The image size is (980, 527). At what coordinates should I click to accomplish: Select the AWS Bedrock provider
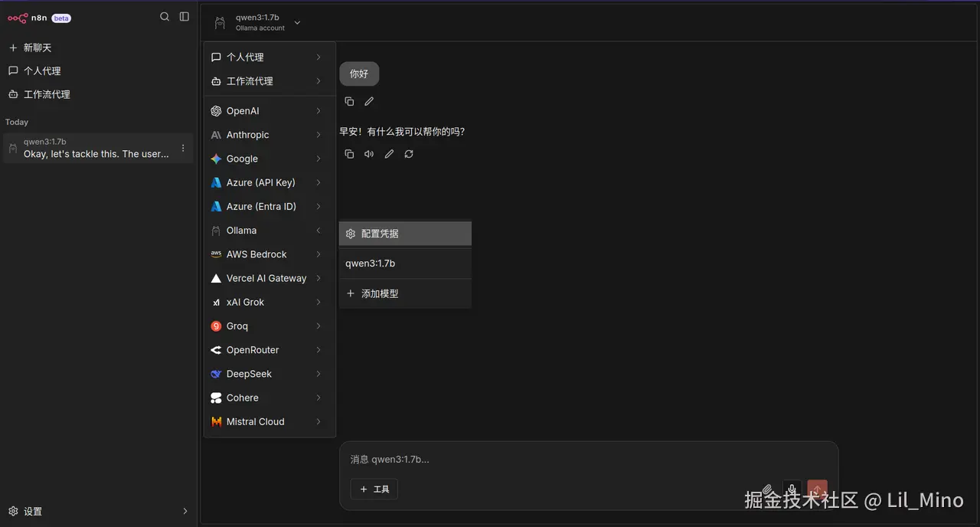269,254
